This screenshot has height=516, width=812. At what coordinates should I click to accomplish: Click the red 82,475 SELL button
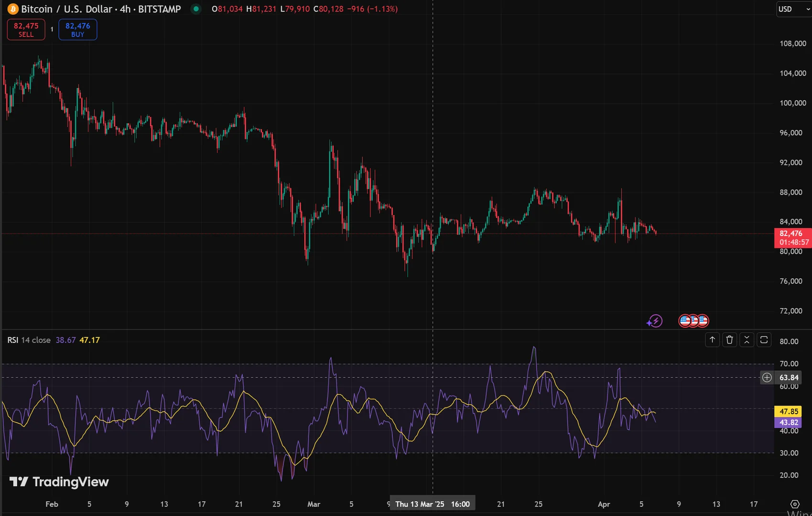pos(26,30)
